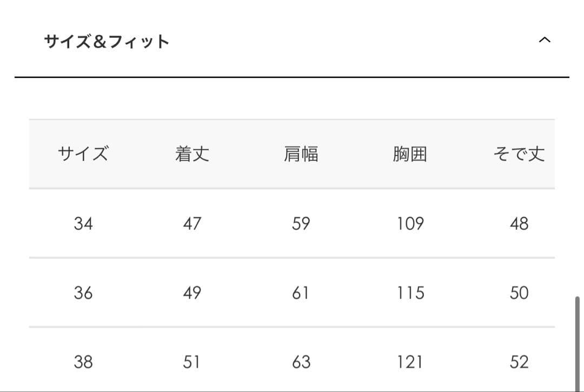The image size is (584, 392).
Task: Click the そで丈 column header
Action: pyautogui.click(x=519, y=154)
